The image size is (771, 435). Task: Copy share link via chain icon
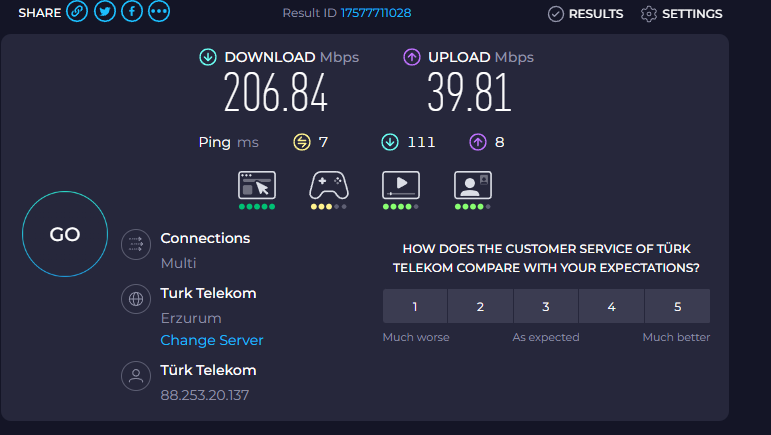[x=77, y=11]
